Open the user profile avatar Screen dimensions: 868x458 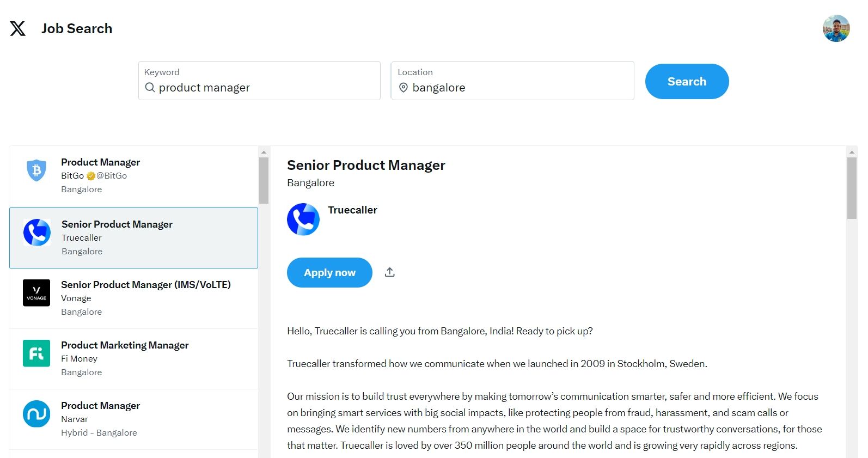(836, 28)
